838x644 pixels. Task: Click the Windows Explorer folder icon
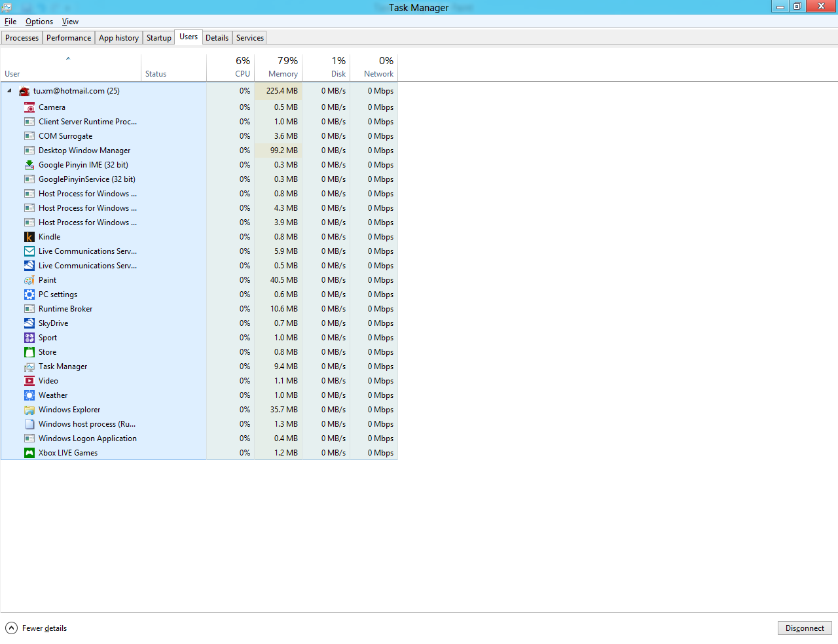tap(29, 410)
